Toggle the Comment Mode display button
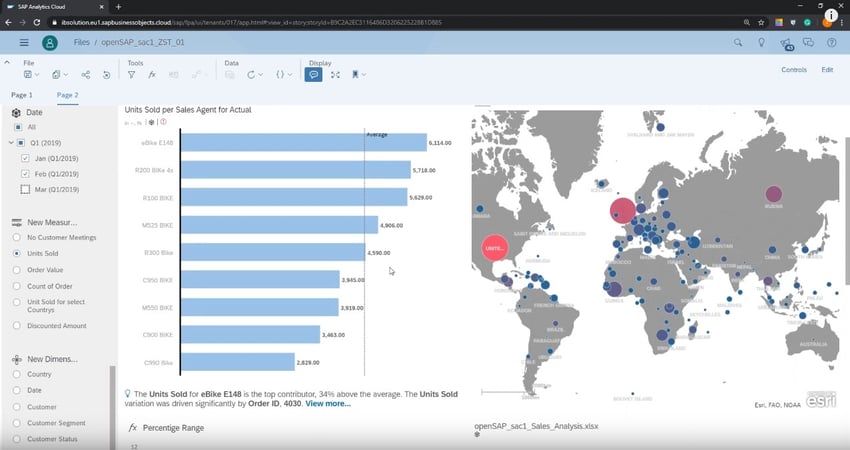The height and width of the screenshot is (450, 850). coord(313,75)
